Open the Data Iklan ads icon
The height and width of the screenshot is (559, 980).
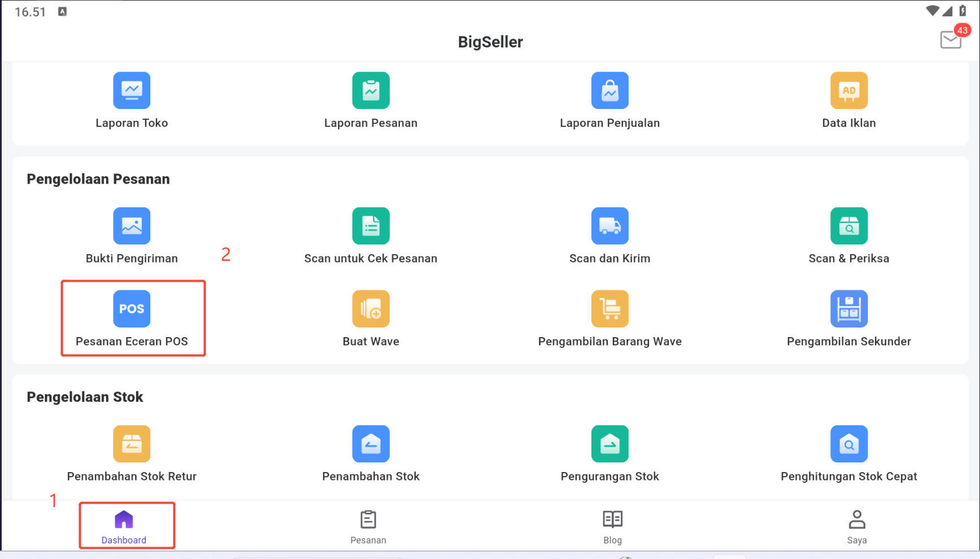[848, 90]
